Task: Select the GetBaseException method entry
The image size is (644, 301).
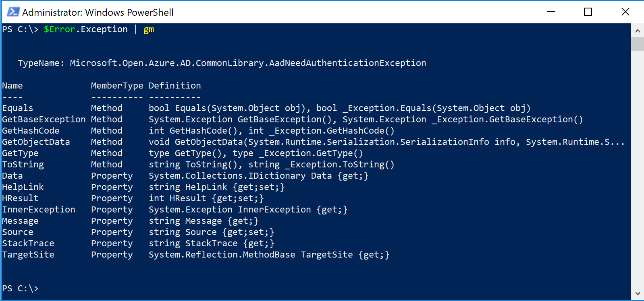Action: pyautogui.click(x=44, y=119)
